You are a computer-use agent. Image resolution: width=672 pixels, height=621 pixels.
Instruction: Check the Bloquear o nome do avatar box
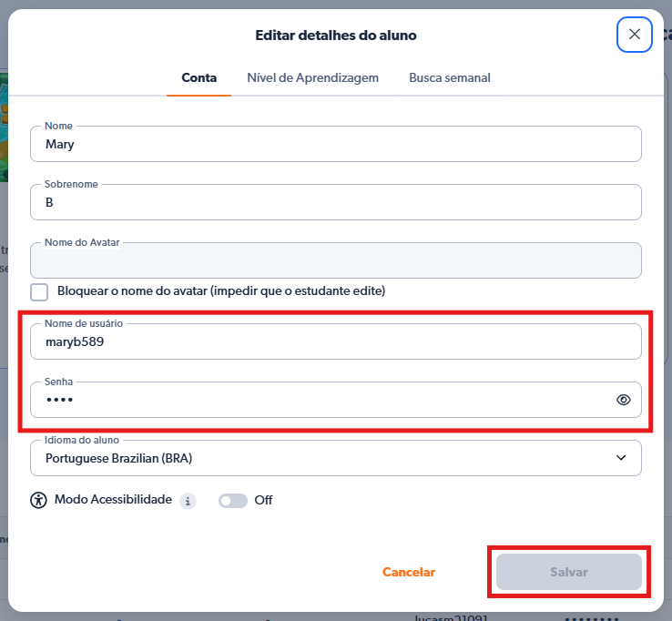[39, 291]
